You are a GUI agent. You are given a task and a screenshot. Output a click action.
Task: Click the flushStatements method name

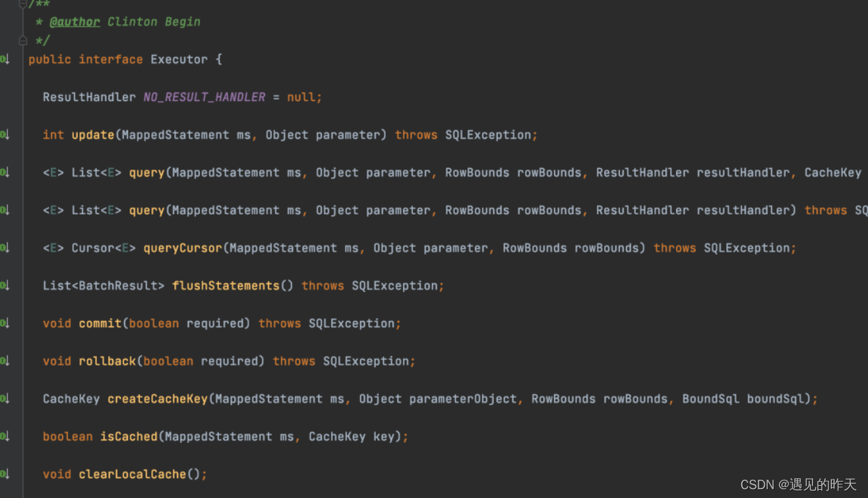pyautogui.click(x=226, y=286)
